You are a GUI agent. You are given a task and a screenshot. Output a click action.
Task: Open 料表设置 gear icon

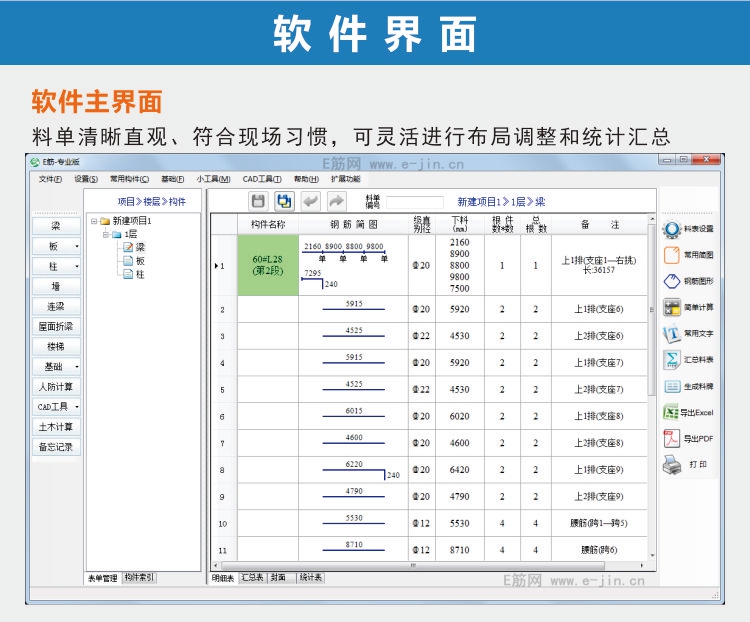[672, 229]
